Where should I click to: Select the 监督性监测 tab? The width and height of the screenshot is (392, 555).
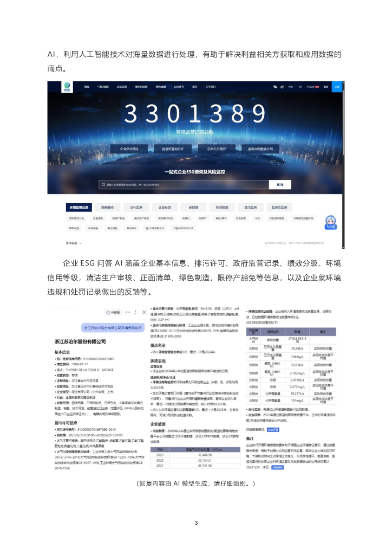(x=279, y=208)
